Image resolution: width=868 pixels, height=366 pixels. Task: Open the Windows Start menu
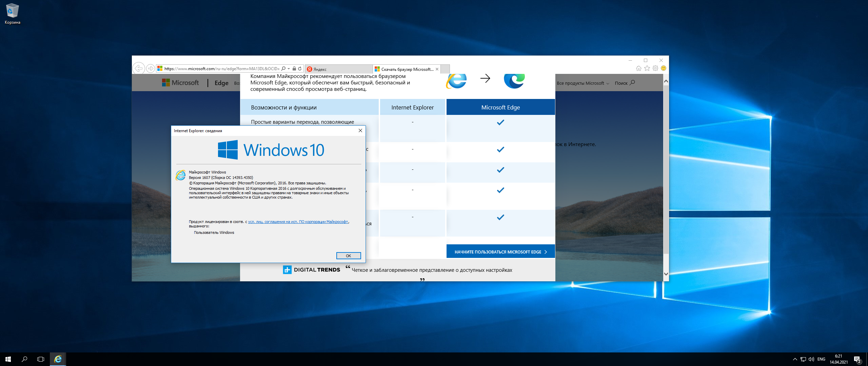point(8,359)
